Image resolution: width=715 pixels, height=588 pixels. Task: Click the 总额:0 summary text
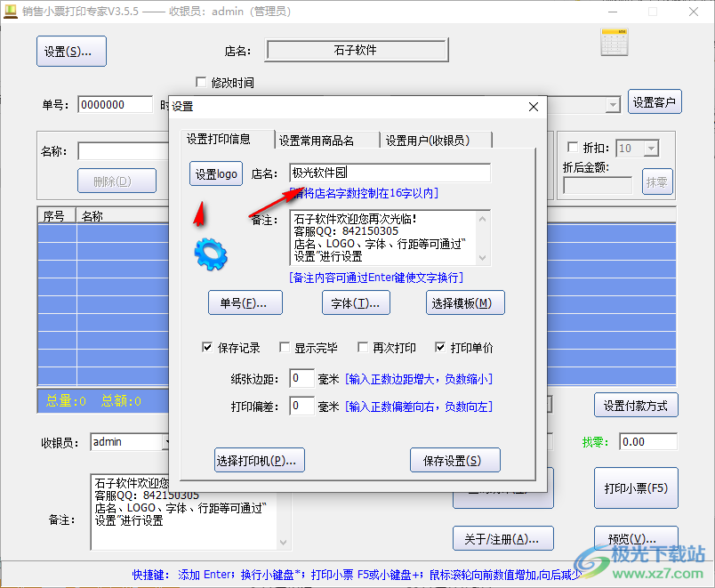tap(121, 401)
